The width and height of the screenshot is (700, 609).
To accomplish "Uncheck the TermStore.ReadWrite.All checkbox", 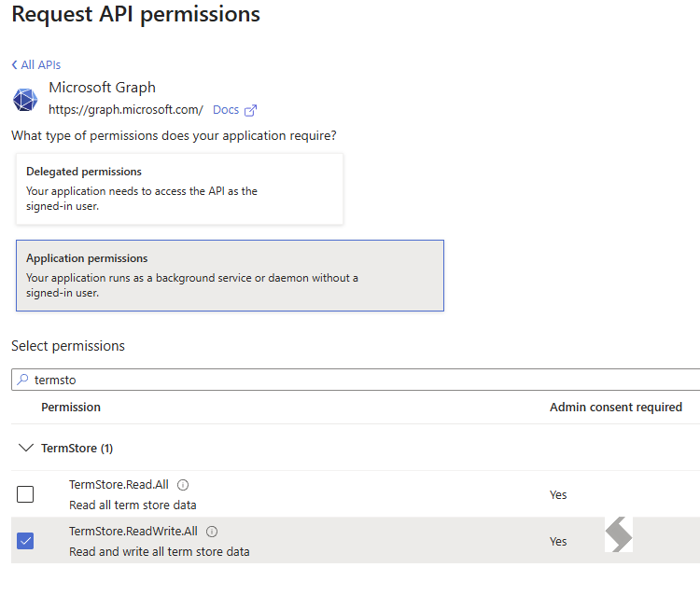I will [25, 541].
